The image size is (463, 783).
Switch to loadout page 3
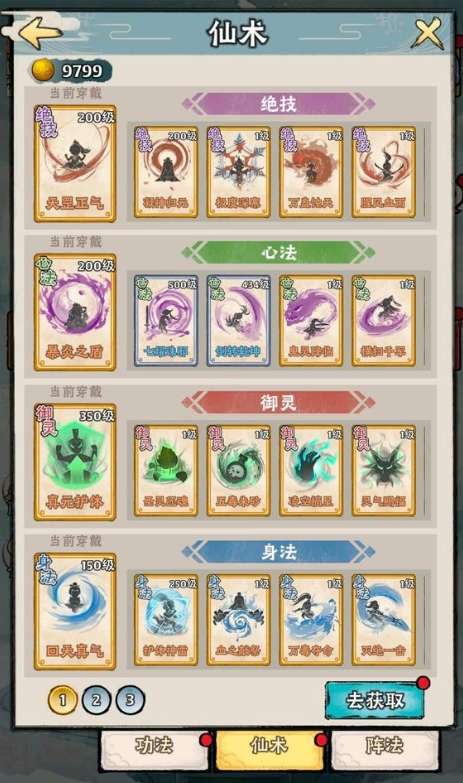(x=130, y=700)
